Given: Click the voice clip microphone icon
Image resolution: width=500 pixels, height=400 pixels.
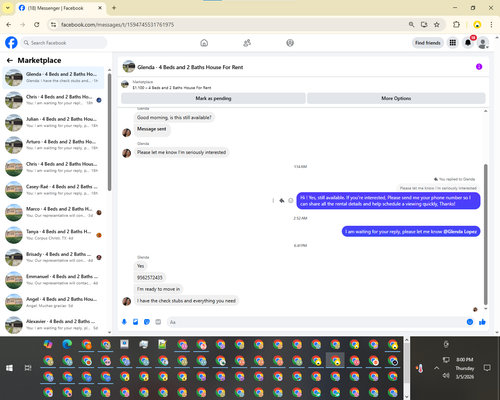Looking at the screenshot, I should tap(124, 322).
